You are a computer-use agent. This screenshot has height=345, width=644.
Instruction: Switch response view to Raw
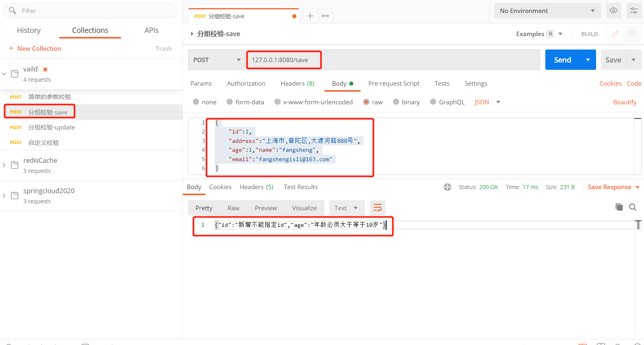[x=233, y=208]
